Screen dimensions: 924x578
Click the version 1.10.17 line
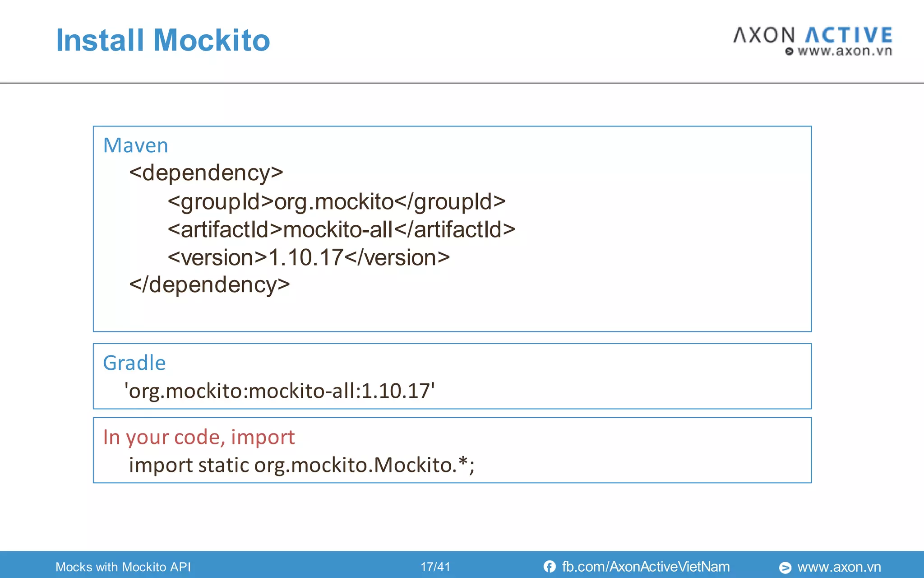pos(309,257)
